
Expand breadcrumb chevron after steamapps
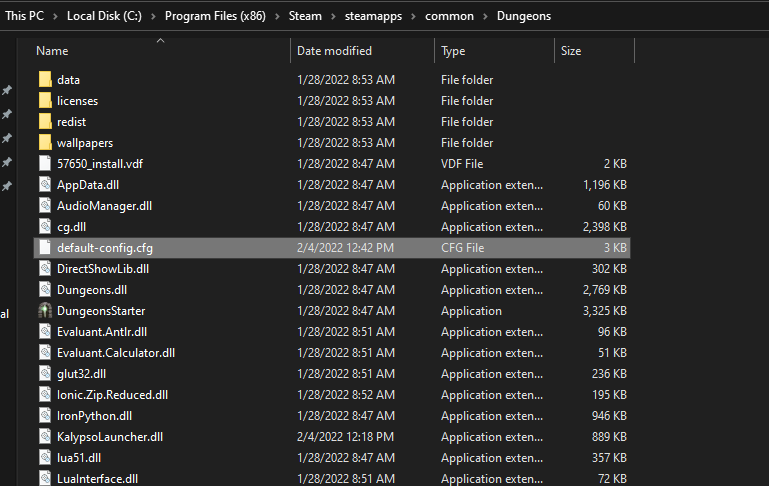[x=411, y=16]
